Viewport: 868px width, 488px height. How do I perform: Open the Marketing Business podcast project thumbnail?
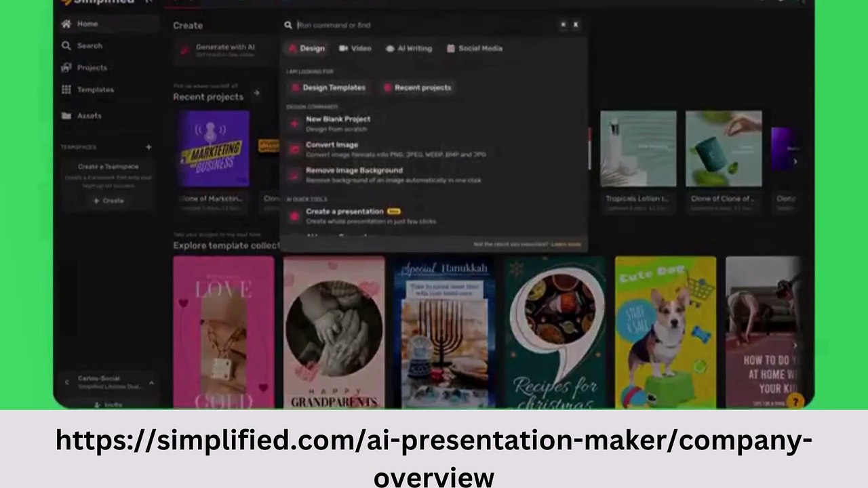pyautogui.click(x=212, y=148)
